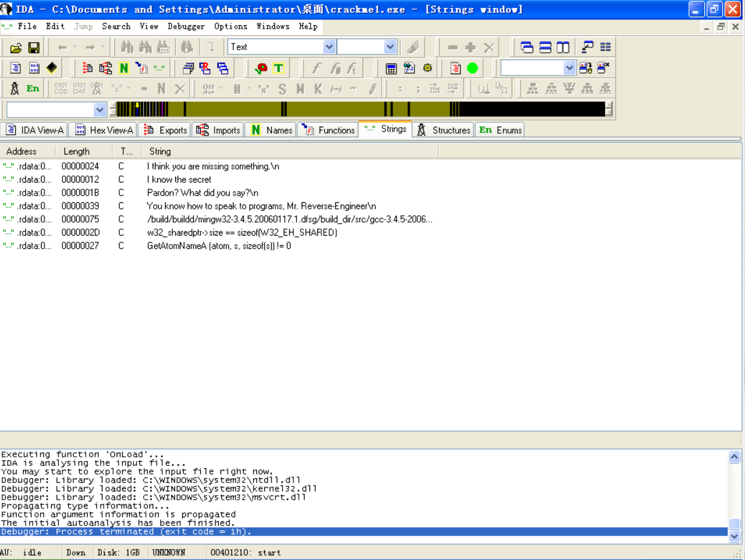Click the red flower with green check icon
The height and width of the screenshot is (560, 745).
point(261,68)
